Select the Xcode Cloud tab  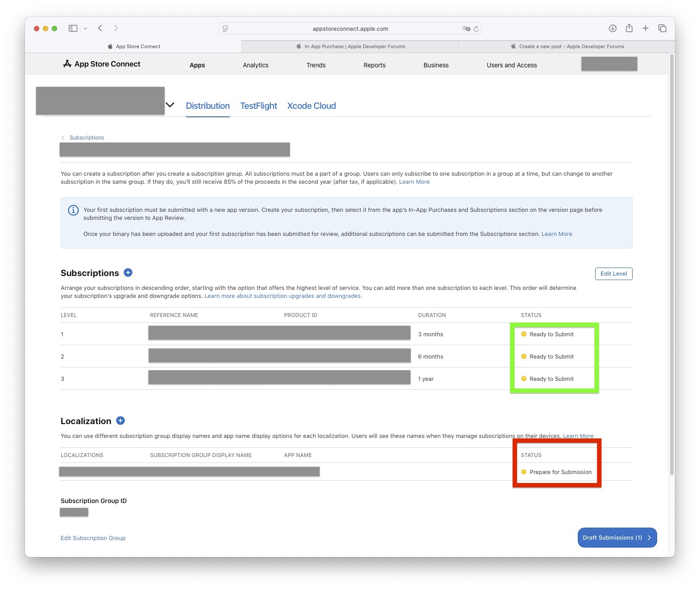[311, 106]
